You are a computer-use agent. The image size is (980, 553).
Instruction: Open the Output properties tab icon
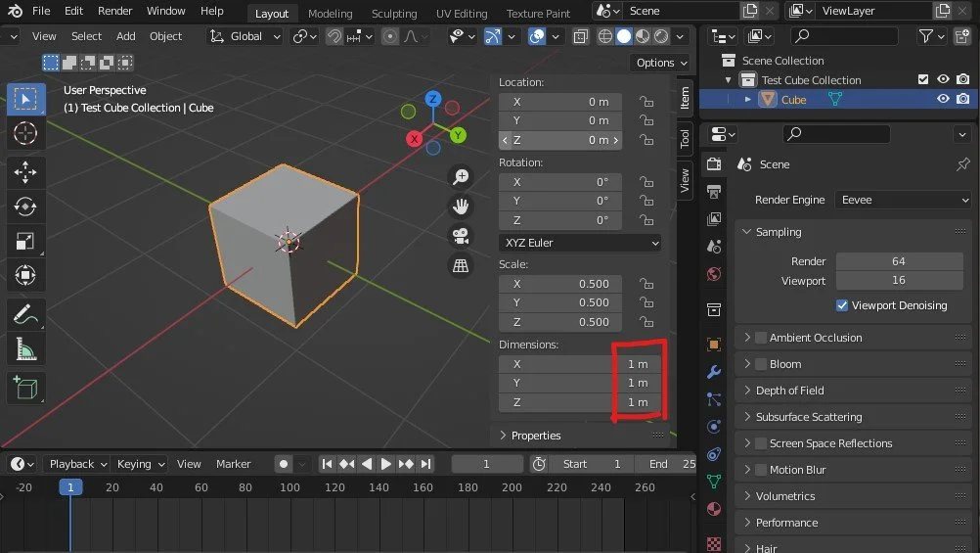714,192
